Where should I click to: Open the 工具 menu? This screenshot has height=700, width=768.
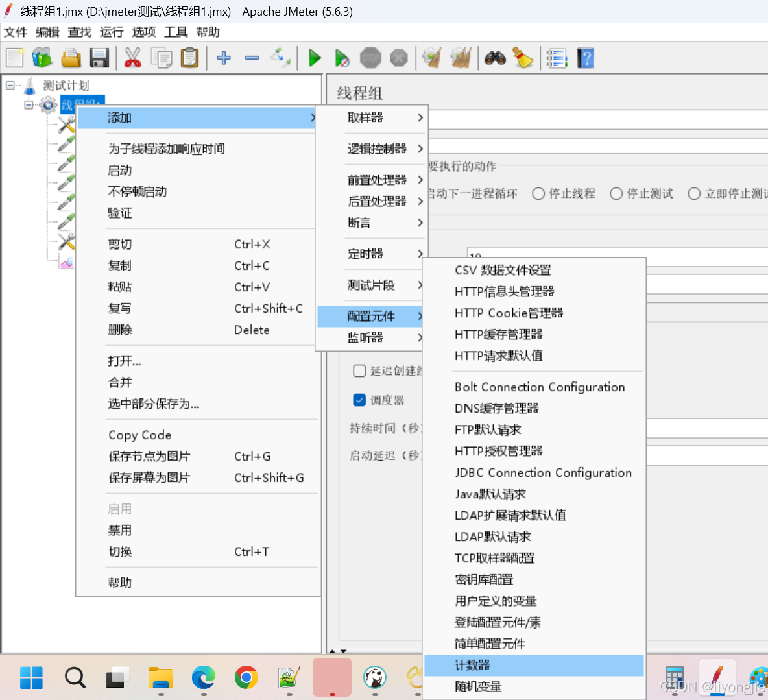[x=176, y=32]
